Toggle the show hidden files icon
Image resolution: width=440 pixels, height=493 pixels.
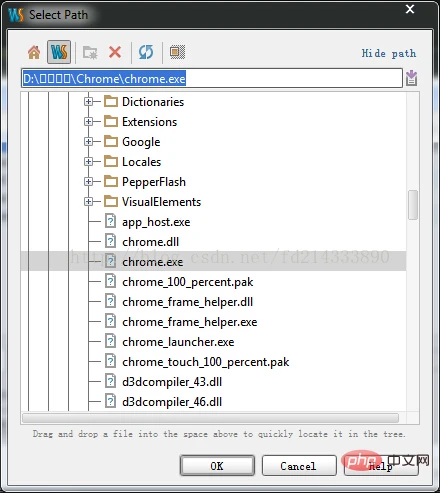(177, 52)
